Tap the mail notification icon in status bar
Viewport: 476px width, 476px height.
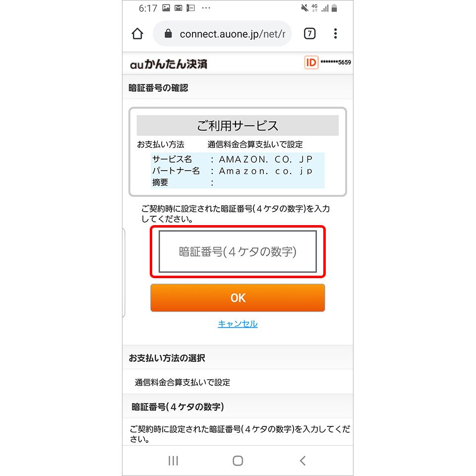coord(178,8)
